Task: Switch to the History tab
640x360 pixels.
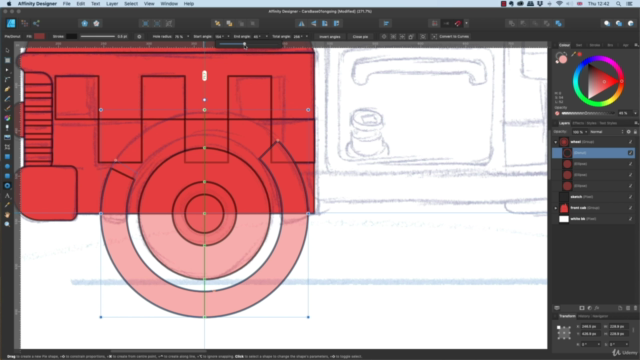Action: (x=584, y=316)
